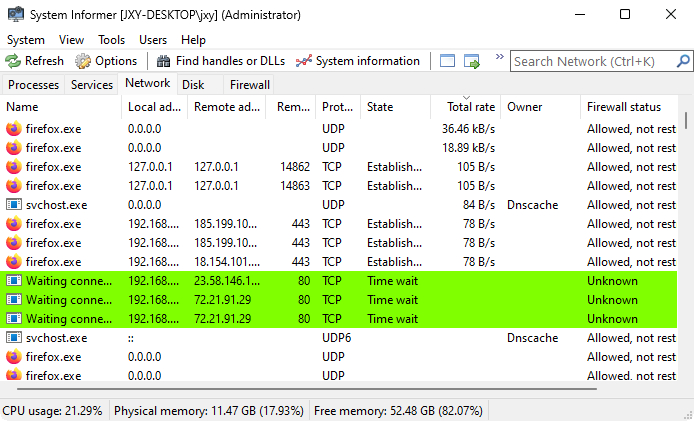
Task: Open Options via the gear icon
Action: tap(83, 61)
